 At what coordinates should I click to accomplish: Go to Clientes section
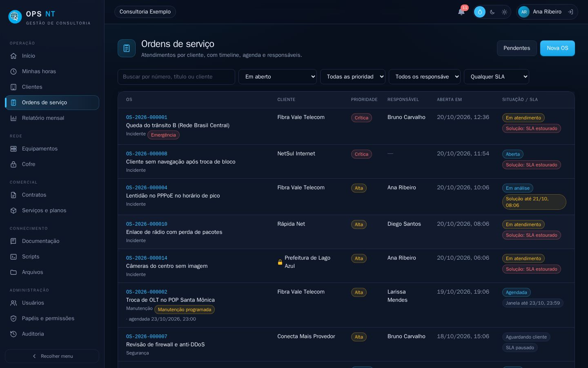click(x=52, y=87)
